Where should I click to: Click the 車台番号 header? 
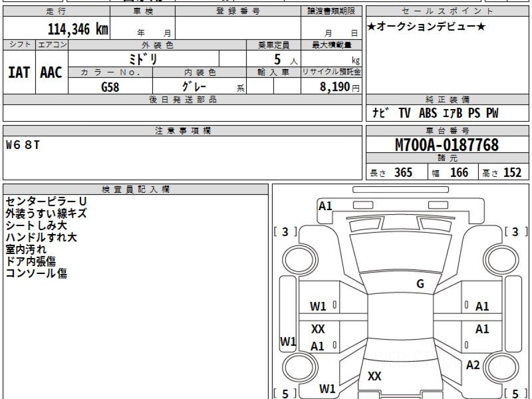tap(447, 130)
